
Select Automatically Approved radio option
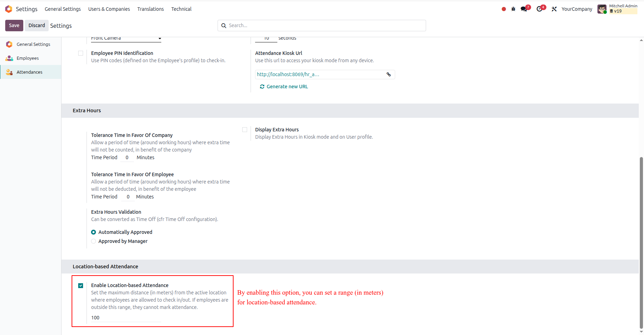tap(93, 232)
